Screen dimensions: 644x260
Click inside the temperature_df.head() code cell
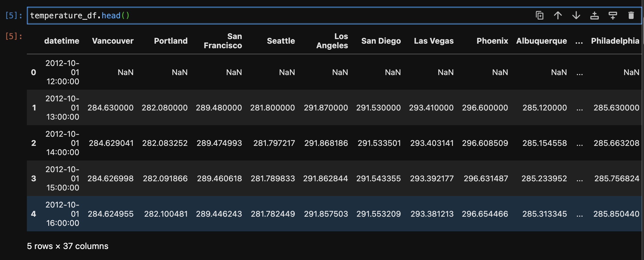(275, 16)
